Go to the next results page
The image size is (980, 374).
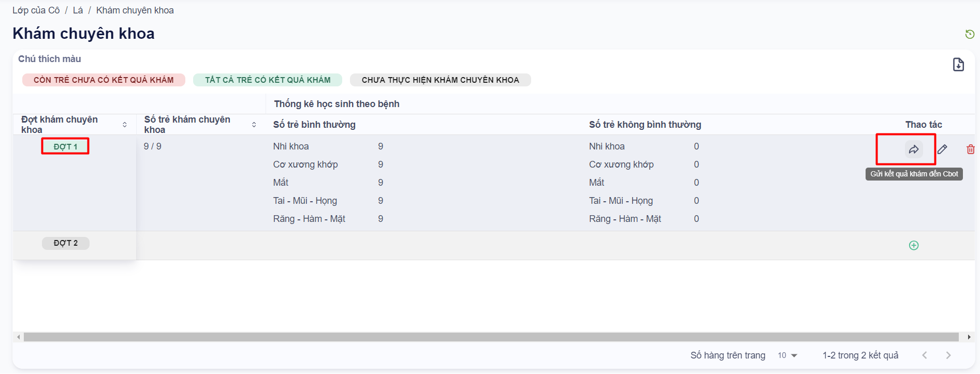[x=948, y=355]
